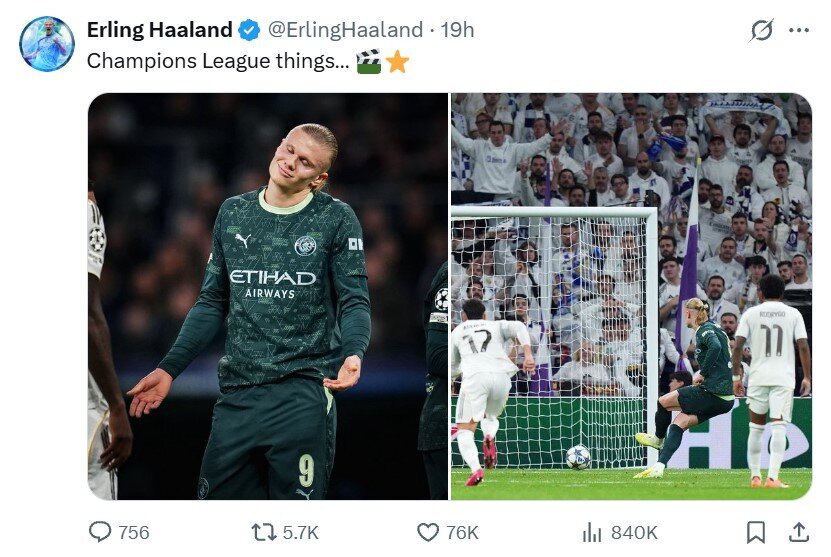Screen dimensions: 831x557
Task: Open the right photo of the goal shot
Action: pyautogui.click(x=631, y=296)
